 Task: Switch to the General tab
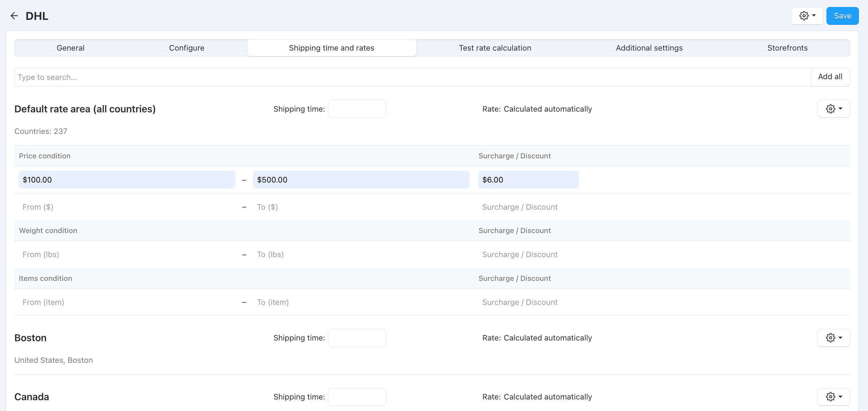70,48
